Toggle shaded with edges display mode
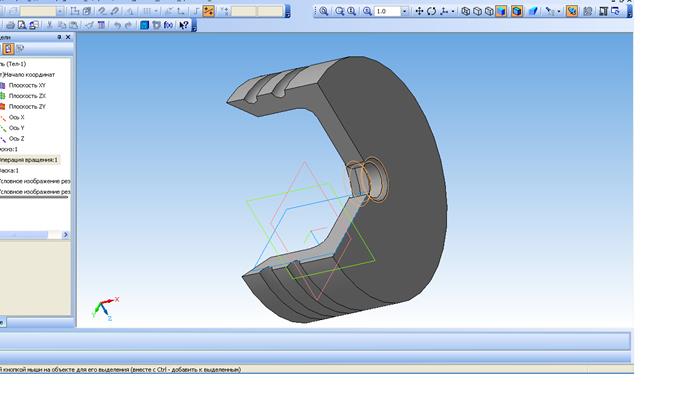Screen dimensions: 681x409 click(517, 11)
